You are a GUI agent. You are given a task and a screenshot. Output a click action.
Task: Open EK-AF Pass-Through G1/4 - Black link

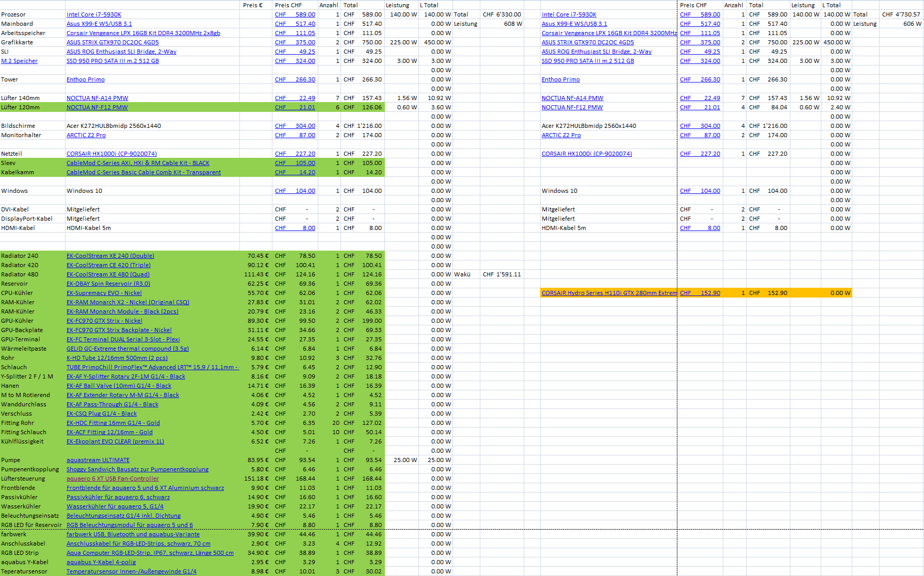pyautogui.click(x=112, y=404)
